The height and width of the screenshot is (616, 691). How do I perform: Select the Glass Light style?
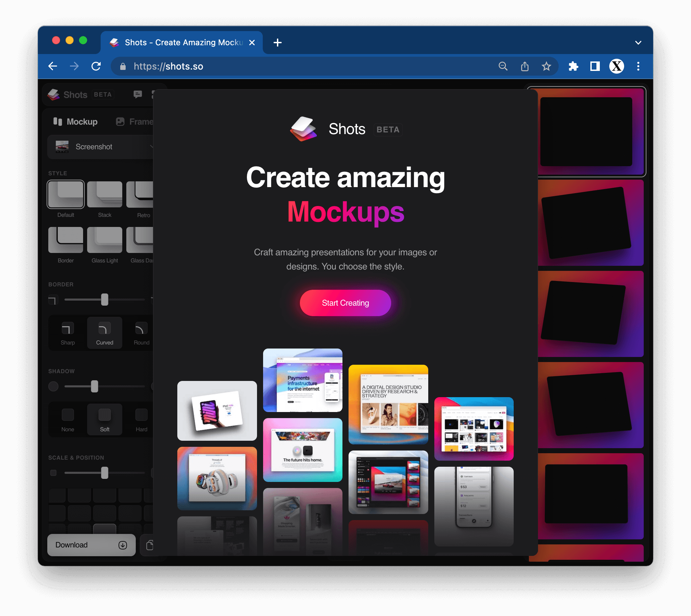point(105,240)
